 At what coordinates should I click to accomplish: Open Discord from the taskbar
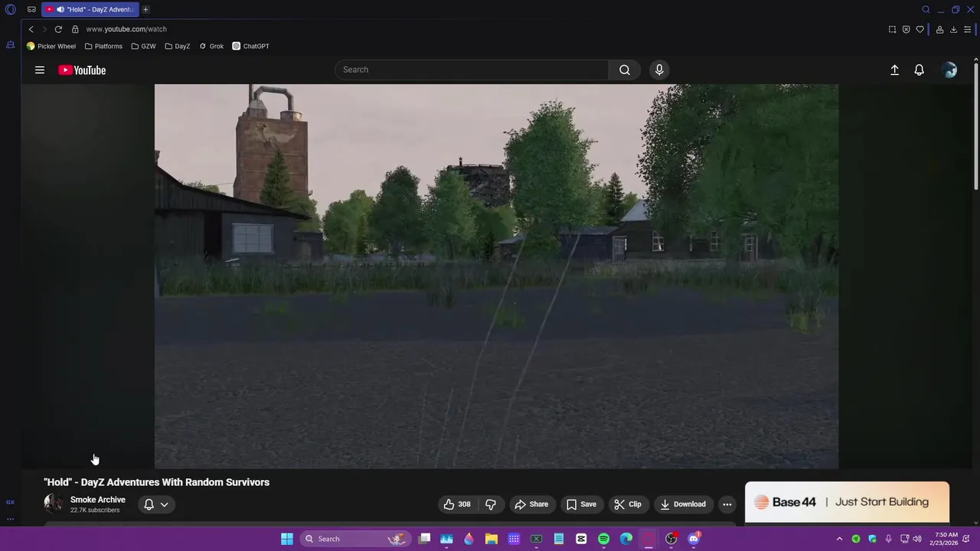694,539
